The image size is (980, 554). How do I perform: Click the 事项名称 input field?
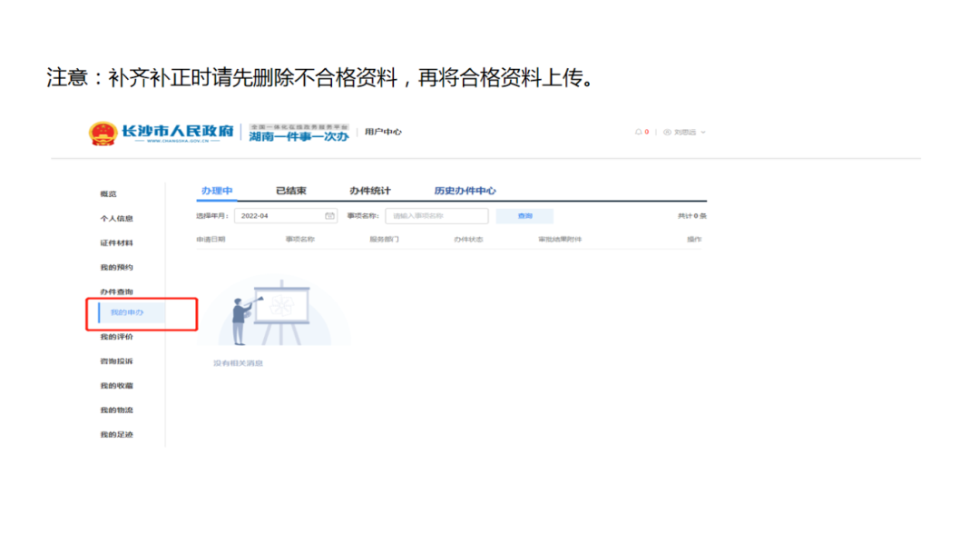pos(436,216)
